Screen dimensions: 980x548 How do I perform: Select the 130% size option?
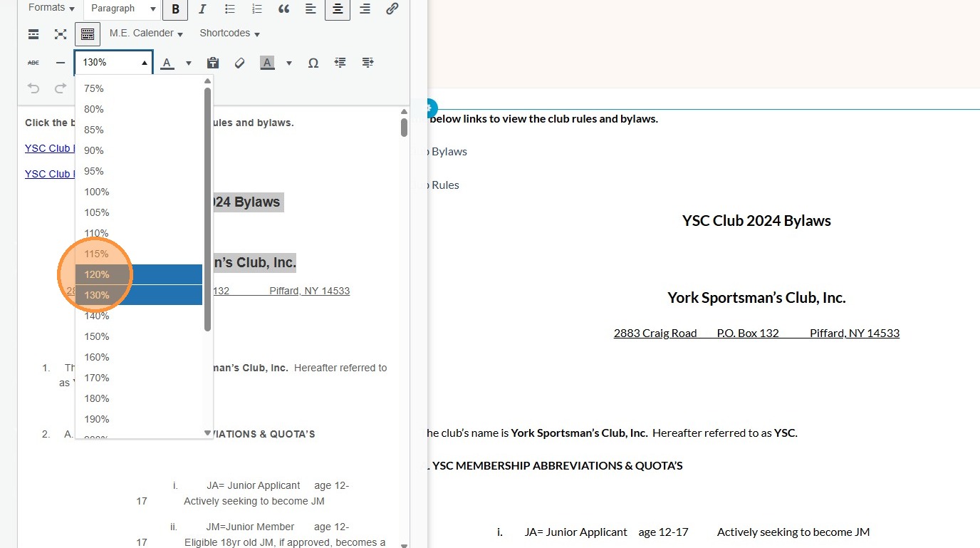click(x=139, y=295)
